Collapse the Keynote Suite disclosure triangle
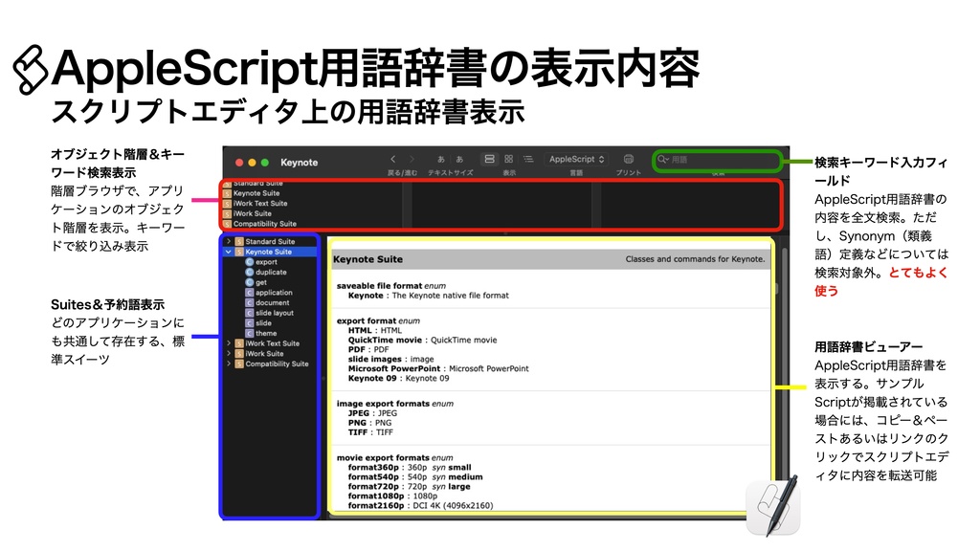This screenshot has width=980, height=551. [x=228, y=250]
